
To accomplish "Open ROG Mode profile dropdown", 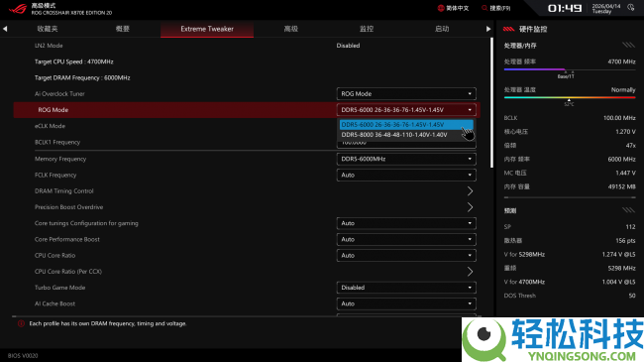I will pyautogui.click(x=406, y=110).
